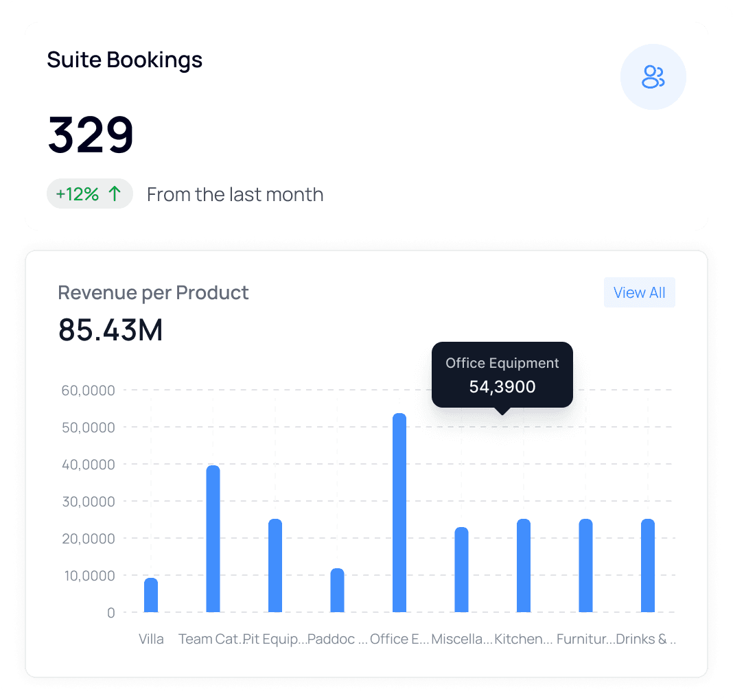Screen dimensions: 733x700
Task: Select the View All button
Action: [x=639, y=292]
